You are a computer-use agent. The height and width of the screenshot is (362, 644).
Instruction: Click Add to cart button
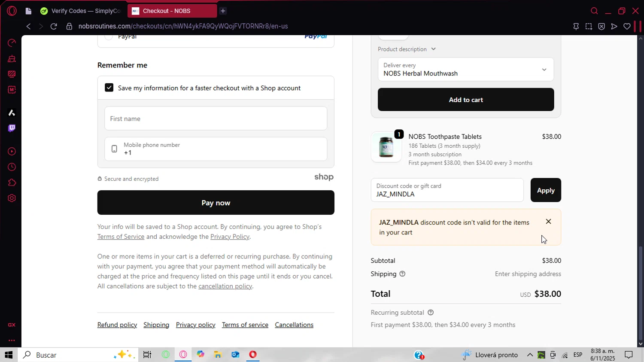click(466, 100)
